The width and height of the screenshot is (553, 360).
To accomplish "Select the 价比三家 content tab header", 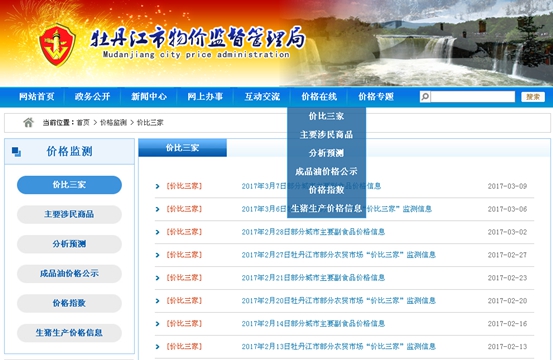I will click(x=182, y=147).
